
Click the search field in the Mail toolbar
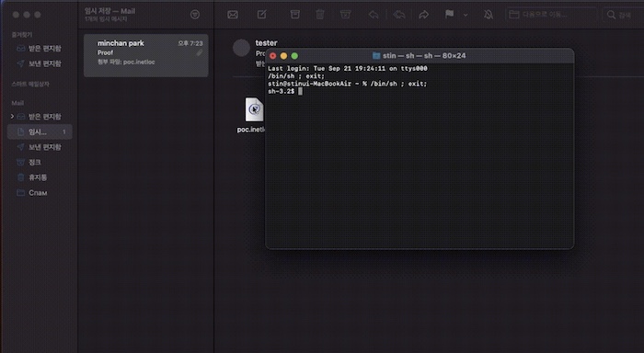[x=623, y=15]
